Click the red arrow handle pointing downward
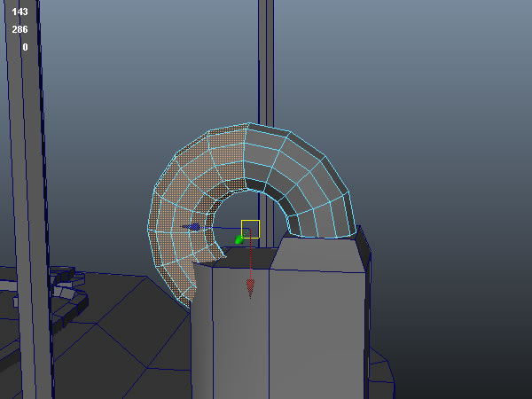 (250, 289)
